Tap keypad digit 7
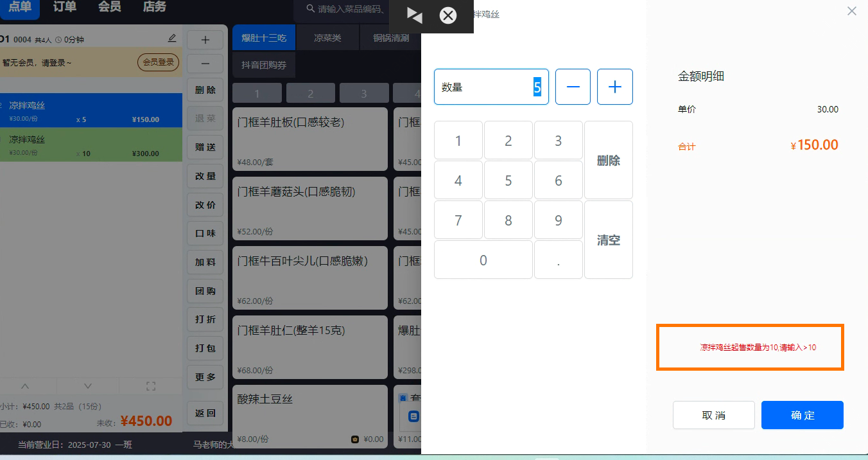868x460 pixels. pyautogui.click(x=458, y=220)
